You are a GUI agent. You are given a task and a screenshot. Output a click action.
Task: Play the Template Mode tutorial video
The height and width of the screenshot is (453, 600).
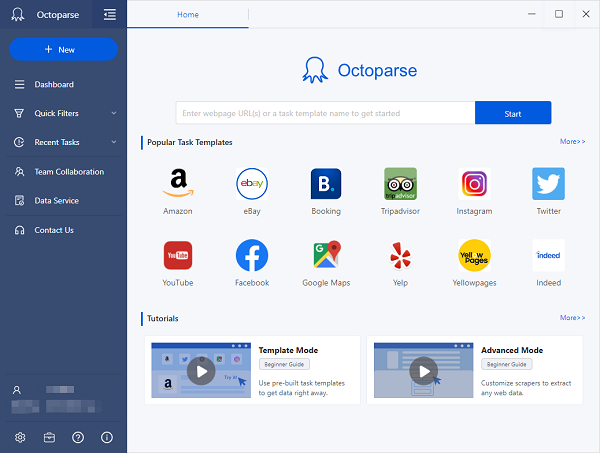(x=201, y=371)
